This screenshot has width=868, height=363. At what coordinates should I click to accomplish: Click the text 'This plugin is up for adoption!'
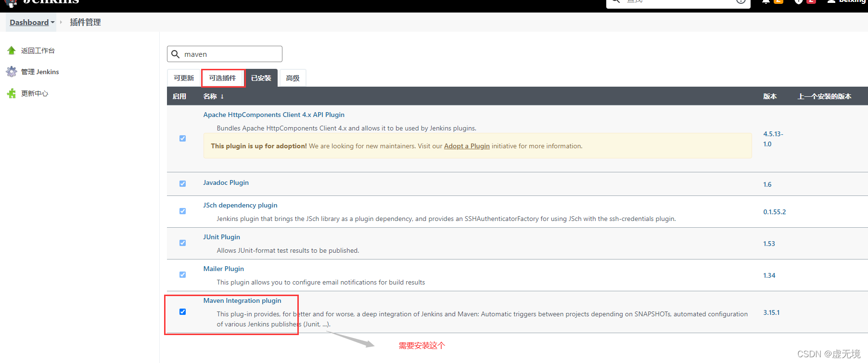click(259, 146)
